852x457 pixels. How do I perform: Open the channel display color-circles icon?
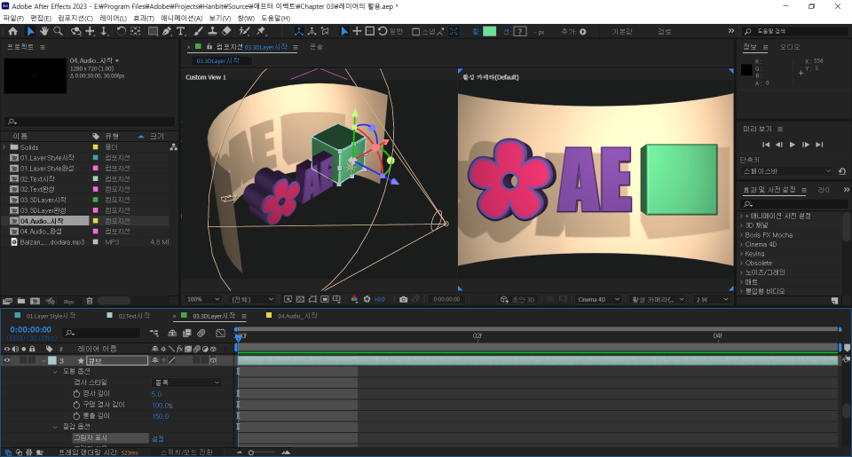pos(354,299)
